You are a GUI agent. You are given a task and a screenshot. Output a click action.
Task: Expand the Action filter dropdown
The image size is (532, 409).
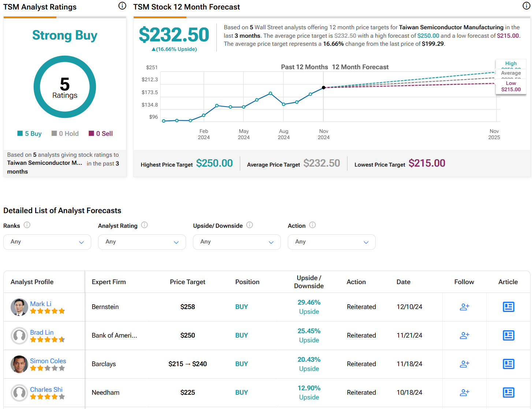click(x=331, y=242)
